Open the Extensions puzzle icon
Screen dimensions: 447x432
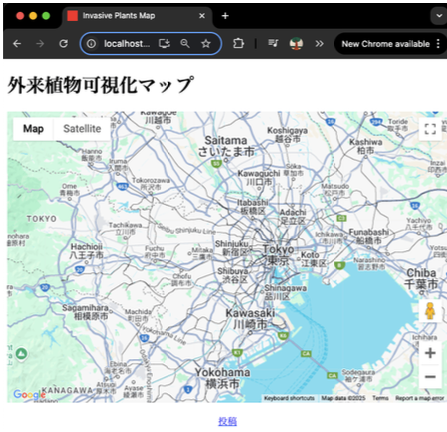(x=238, y=44)
